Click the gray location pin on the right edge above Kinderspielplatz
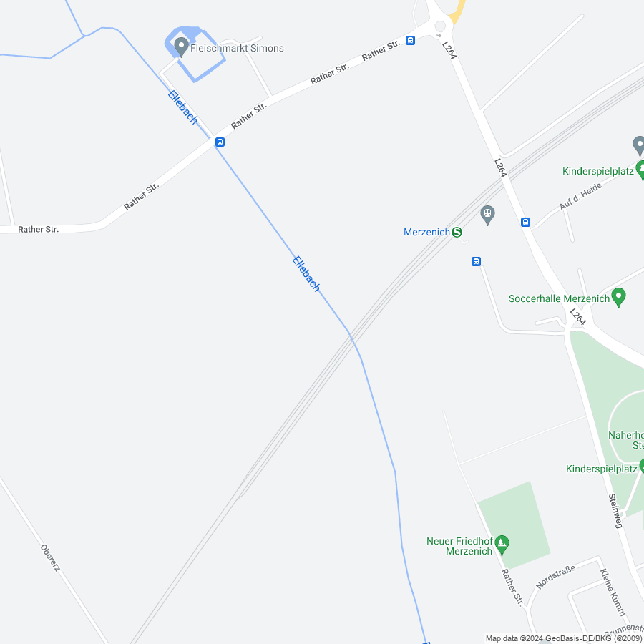This screenshot has height=644, width=644. (x=639, y=146)
